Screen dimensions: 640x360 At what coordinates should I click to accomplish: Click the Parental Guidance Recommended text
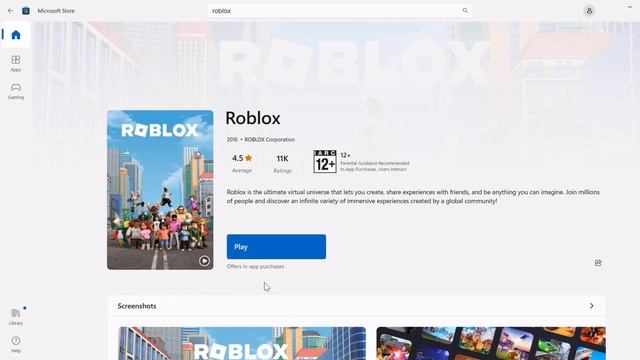pyautogui.click(x=375, y=163)
